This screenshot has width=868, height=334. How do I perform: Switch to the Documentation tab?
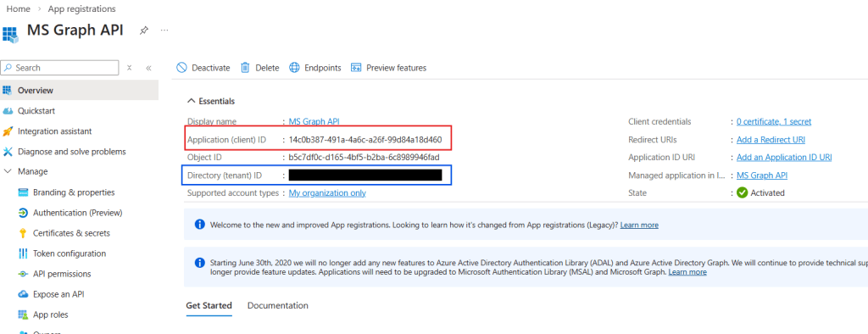(x=278, y=305)
